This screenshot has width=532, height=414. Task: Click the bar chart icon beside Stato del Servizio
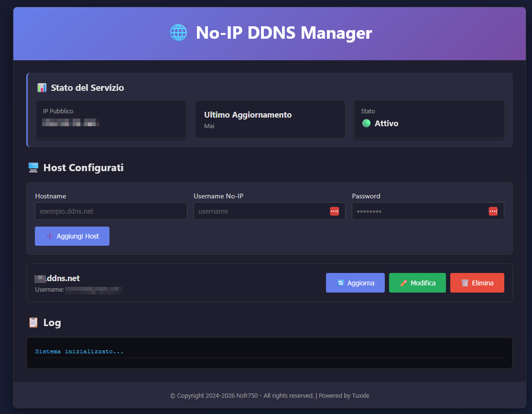[x=42, y=87]
